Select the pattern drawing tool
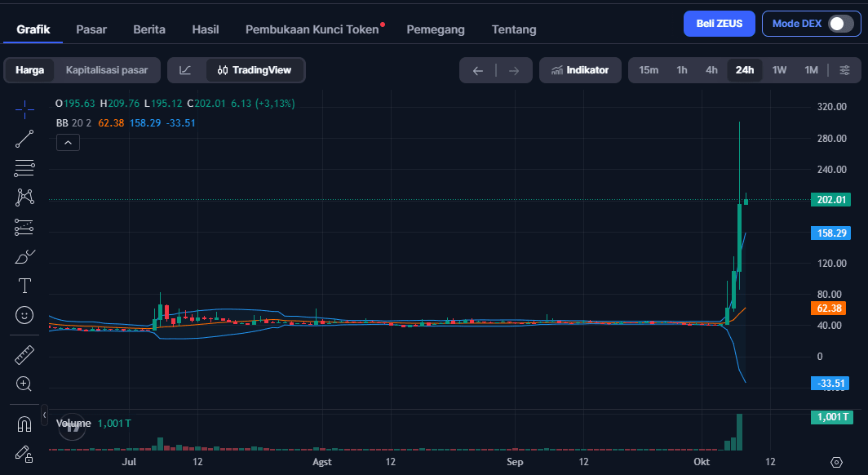868x475 pixels. coord(24,197)
